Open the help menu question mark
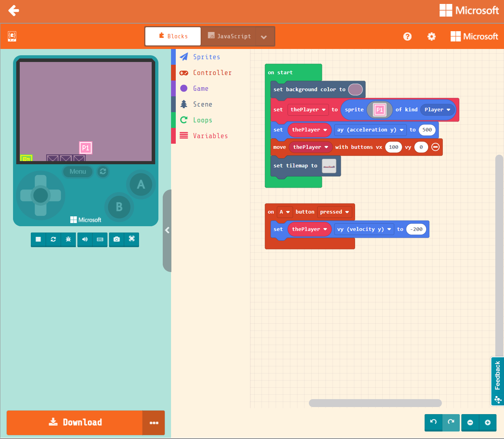This screenshot has width=504, height=439. [x=407, y=36]
